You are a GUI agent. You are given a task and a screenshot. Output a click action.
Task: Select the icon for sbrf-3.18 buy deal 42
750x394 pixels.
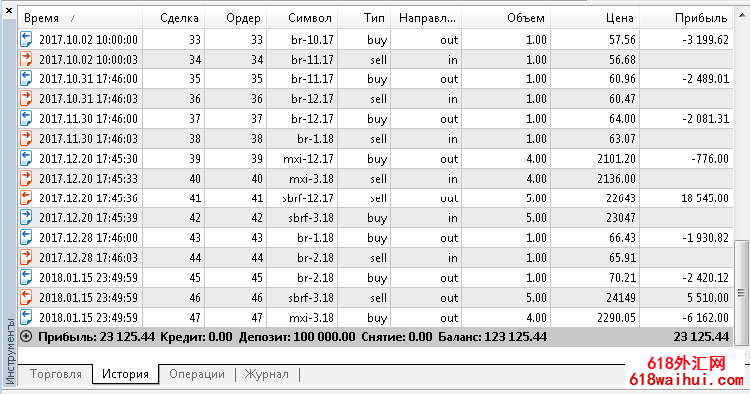tap(26, 218)
